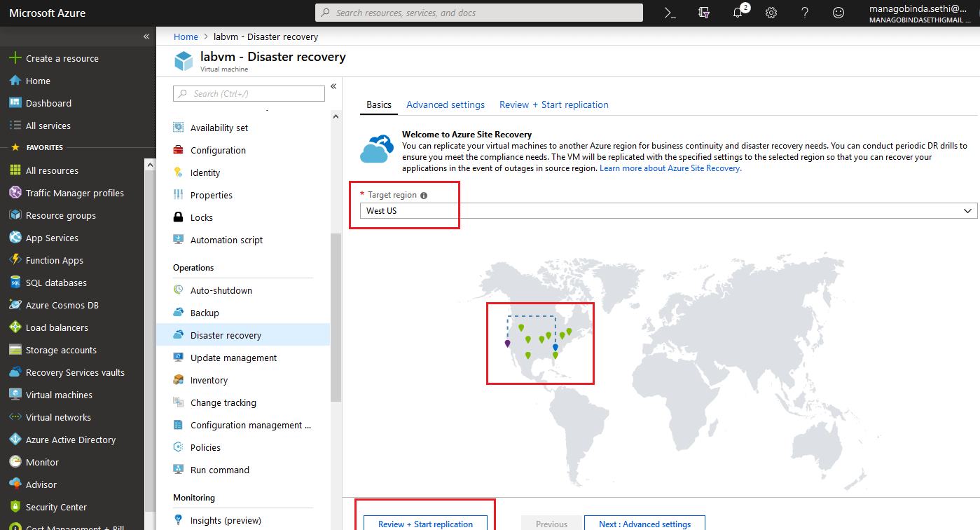Switch to the Advanced settings tab

[x=446, y=104]
